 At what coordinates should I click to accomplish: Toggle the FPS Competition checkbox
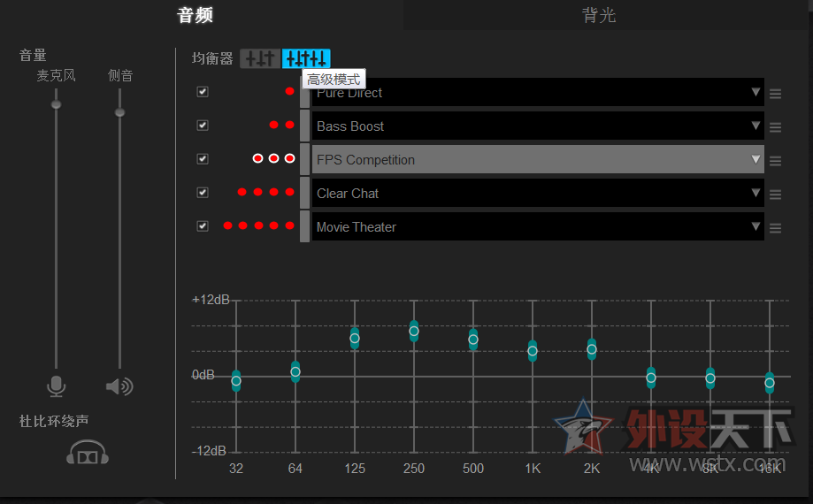pos(203,159)
